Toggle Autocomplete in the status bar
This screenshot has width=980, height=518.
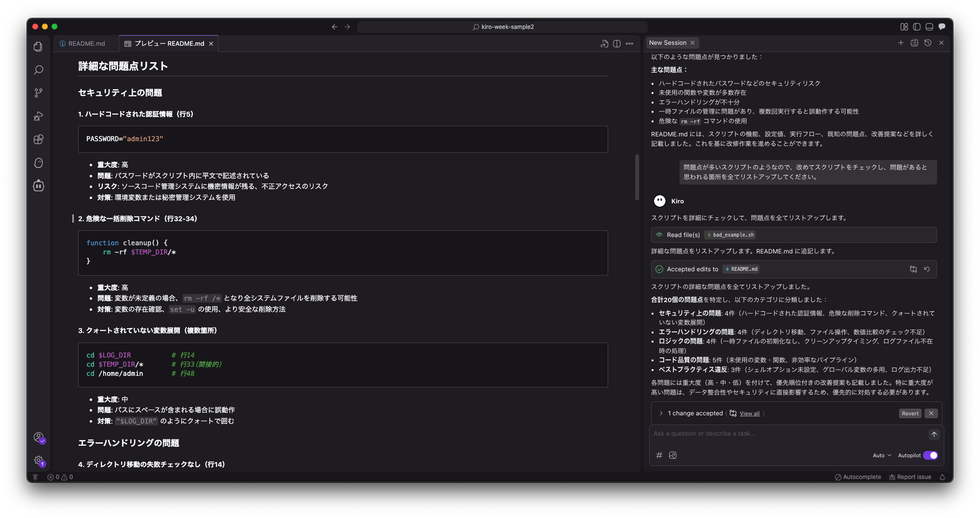click(857, 477)
